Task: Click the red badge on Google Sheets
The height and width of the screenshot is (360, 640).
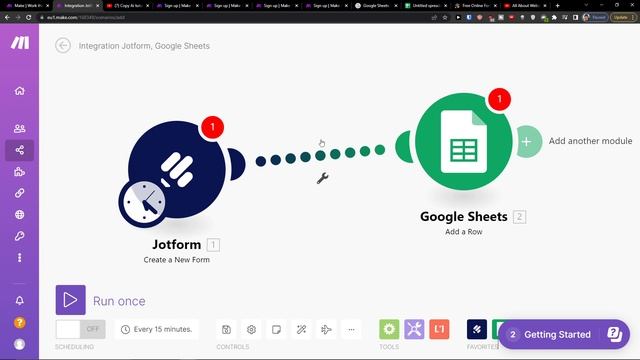Action: click(499, 99)
